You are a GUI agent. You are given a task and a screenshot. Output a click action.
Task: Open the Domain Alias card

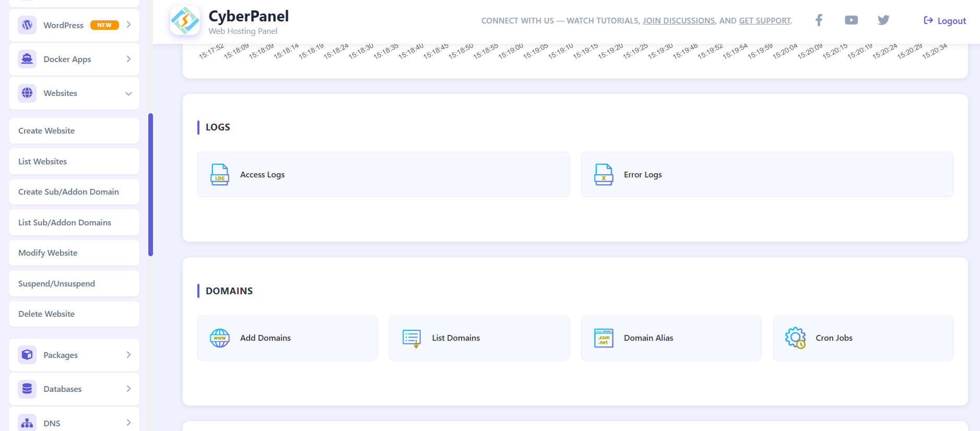(671, 338)
